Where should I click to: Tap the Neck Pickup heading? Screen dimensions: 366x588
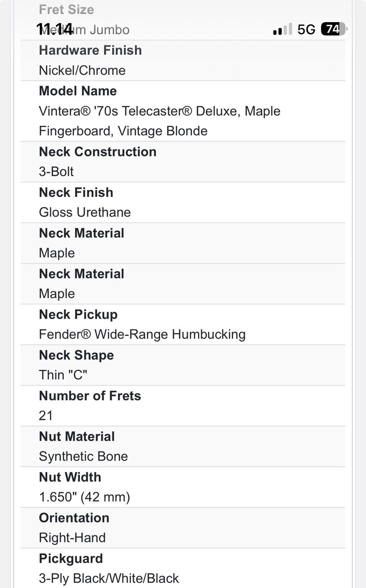pyautogui.click(x=78, y=315)
